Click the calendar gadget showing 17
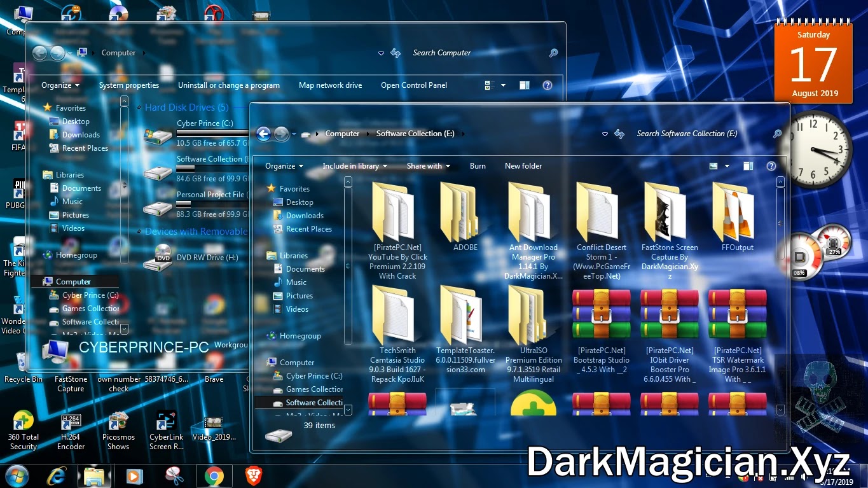Screen dimensions: 868x488 (x=813, y=62)
